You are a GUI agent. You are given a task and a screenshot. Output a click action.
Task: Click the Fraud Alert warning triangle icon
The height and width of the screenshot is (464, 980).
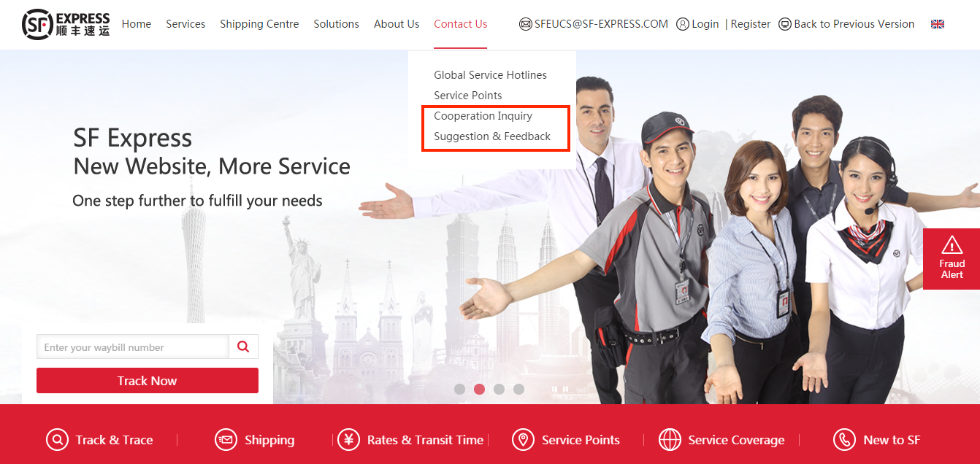tap(952, 245)
